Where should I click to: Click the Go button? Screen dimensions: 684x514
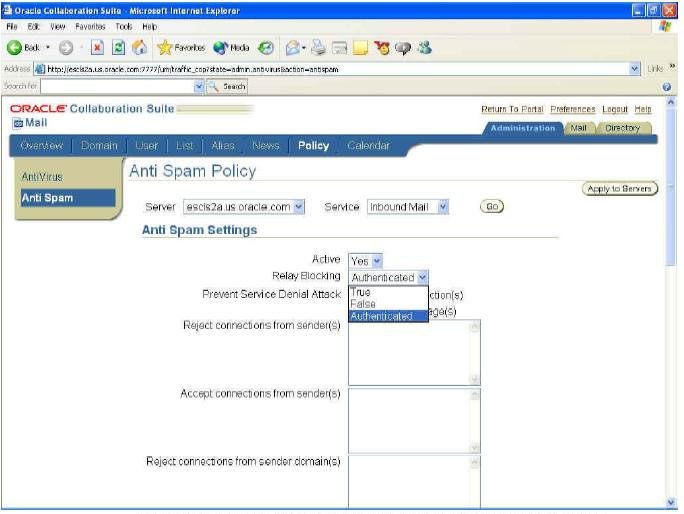(492, 206)
